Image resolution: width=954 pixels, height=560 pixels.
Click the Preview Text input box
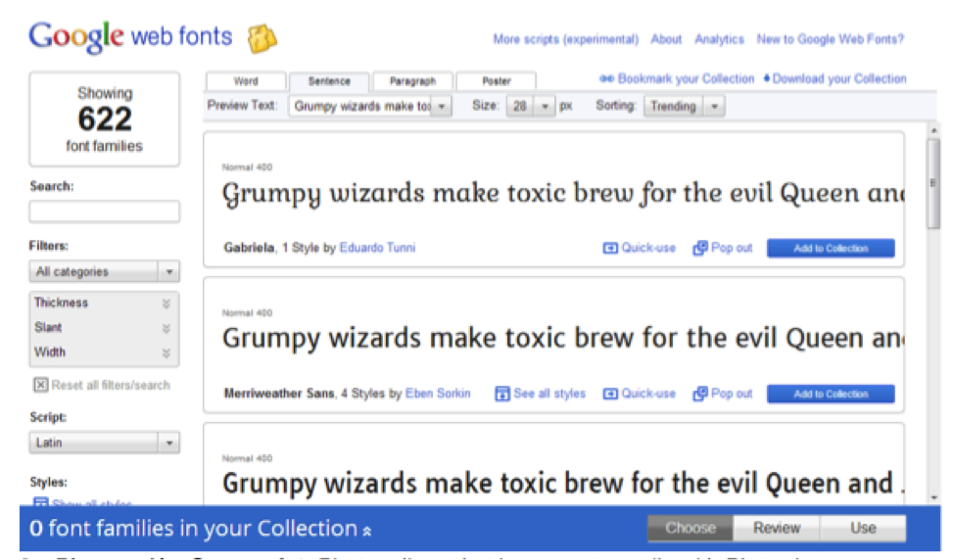[362, 107]
